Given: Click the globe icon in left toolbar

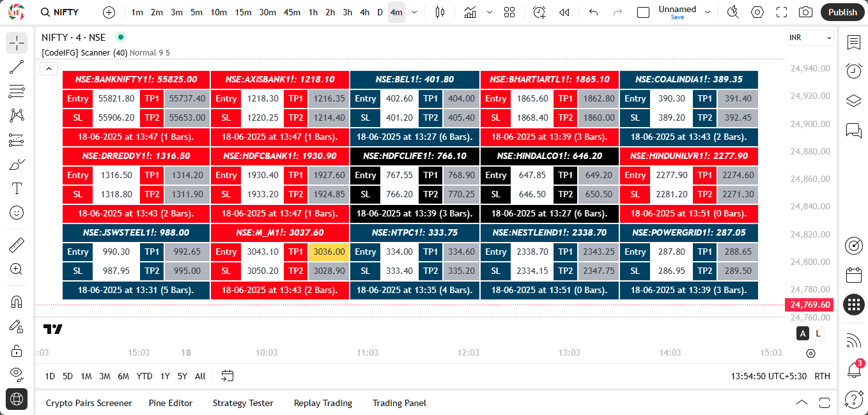Looking at the screenshot, I should [x=17, y=399].
